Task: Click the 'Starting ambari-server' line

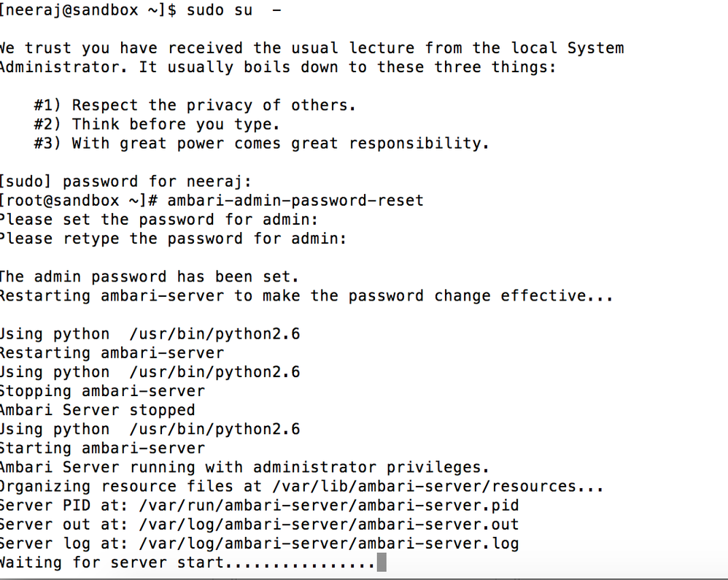Action: tap(102, 448)
